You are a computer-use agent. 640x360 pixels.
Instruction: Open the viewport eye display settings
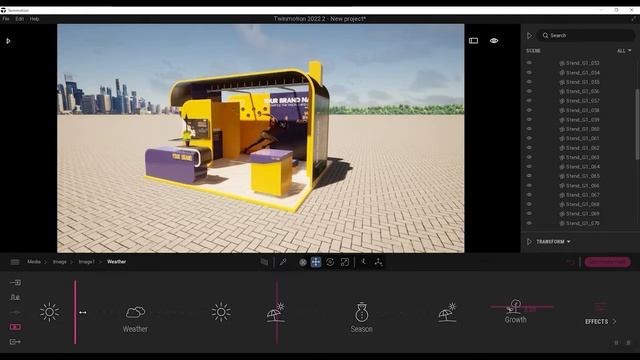tap(494, 41)
